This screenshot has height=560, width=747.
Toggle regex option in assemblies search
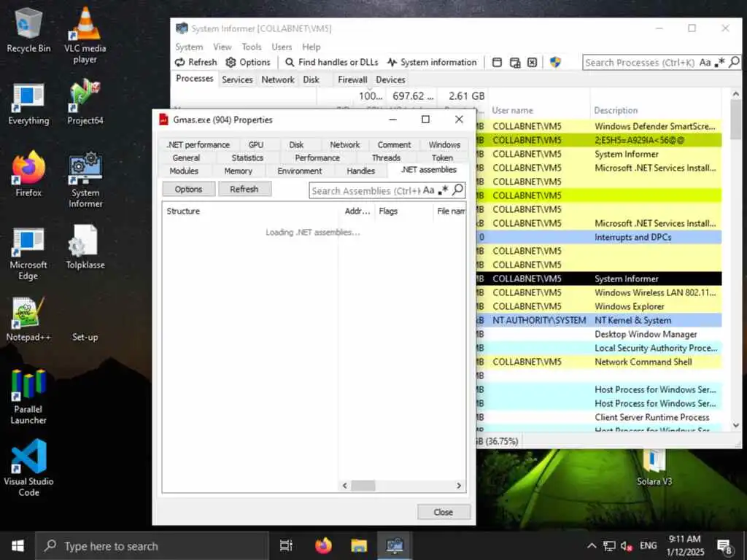click(x=443, y=190)
